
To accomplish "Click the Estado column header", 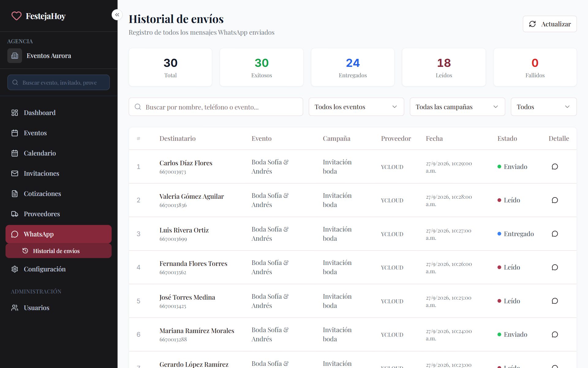I will click(x=507, y=139).
